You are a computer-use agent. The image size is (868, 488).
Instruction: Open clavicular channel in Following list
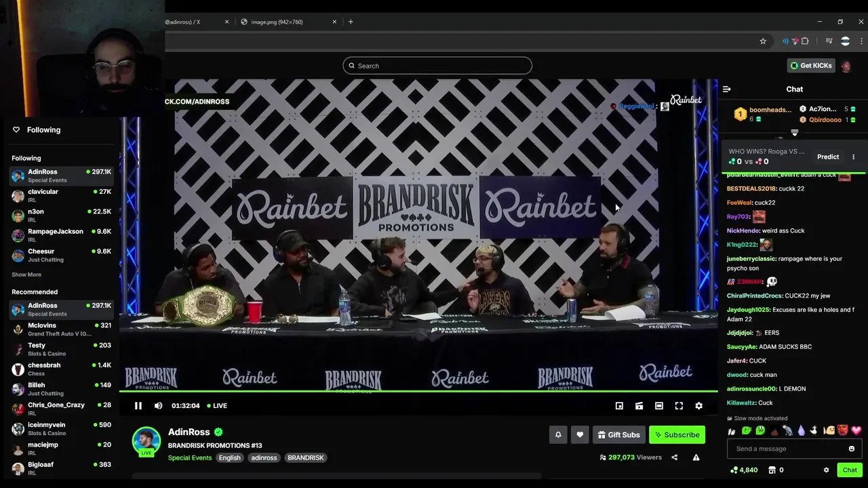coord(62,195)
